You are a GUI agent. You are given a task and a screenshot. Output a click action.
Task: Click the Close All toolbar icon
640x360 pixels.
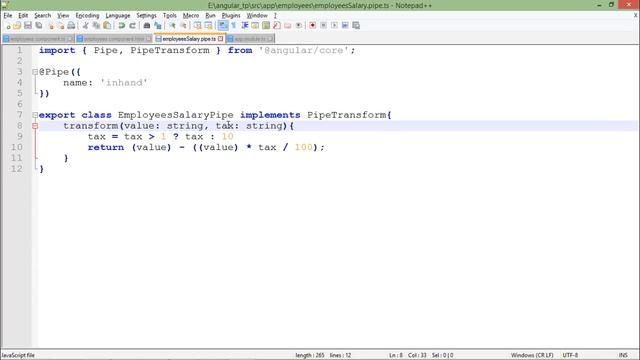click(60, 26)
